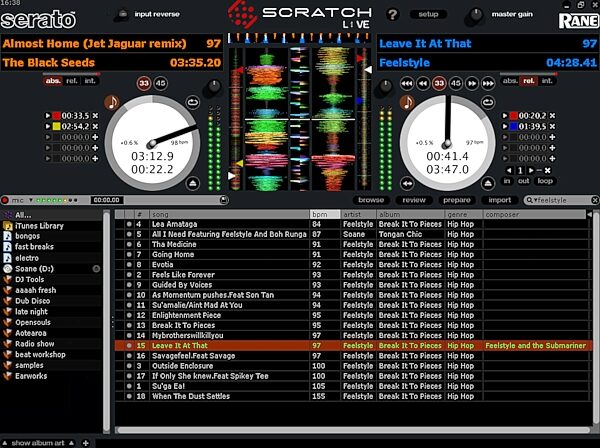
Task: Jump to left deck cue point 02:54.2
Action: click(48, 126)
